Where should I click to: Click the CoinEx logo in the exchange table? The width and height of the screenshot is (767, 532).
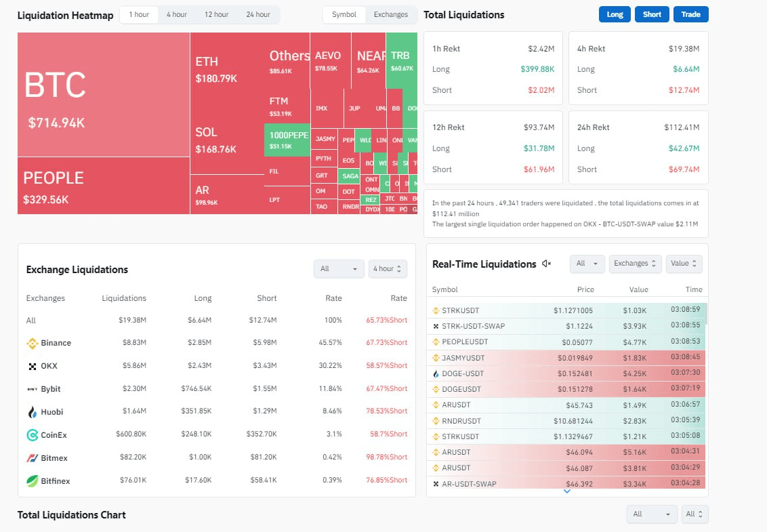33,435
